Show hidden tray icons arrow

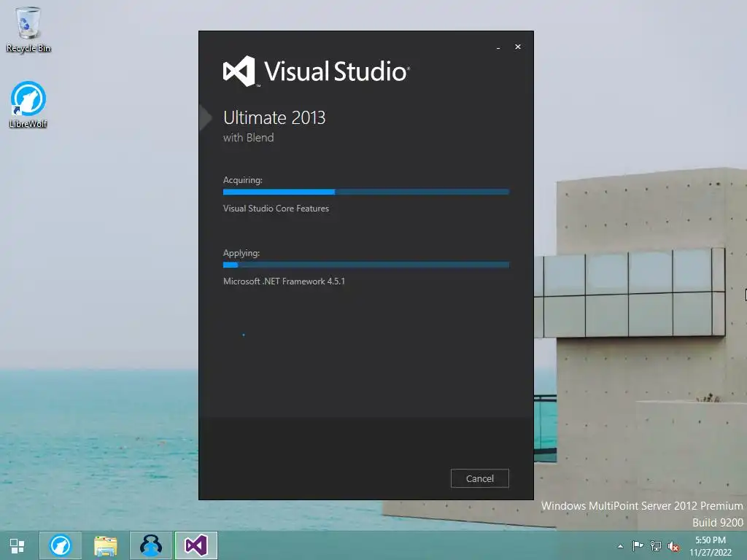point(620,546)
